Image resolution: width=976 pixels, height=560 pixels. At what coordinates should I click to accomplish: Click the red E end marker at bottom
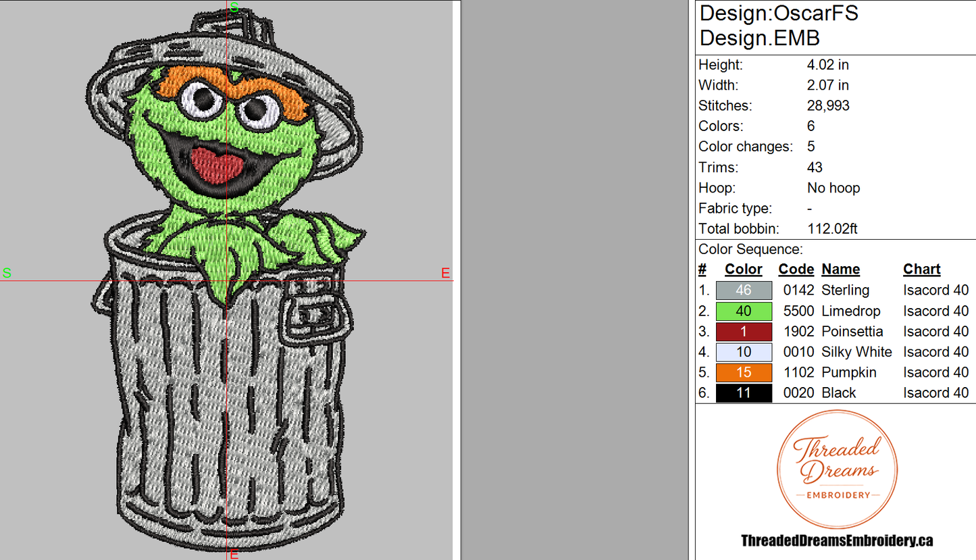234,554
